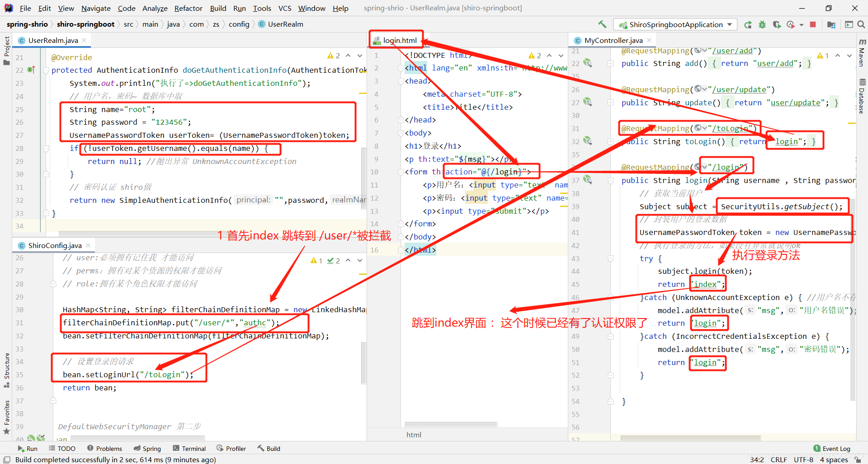Toggle the Project tool window
Screen dimensions: 868x464
pyautogui.click(x=6, y=50)
